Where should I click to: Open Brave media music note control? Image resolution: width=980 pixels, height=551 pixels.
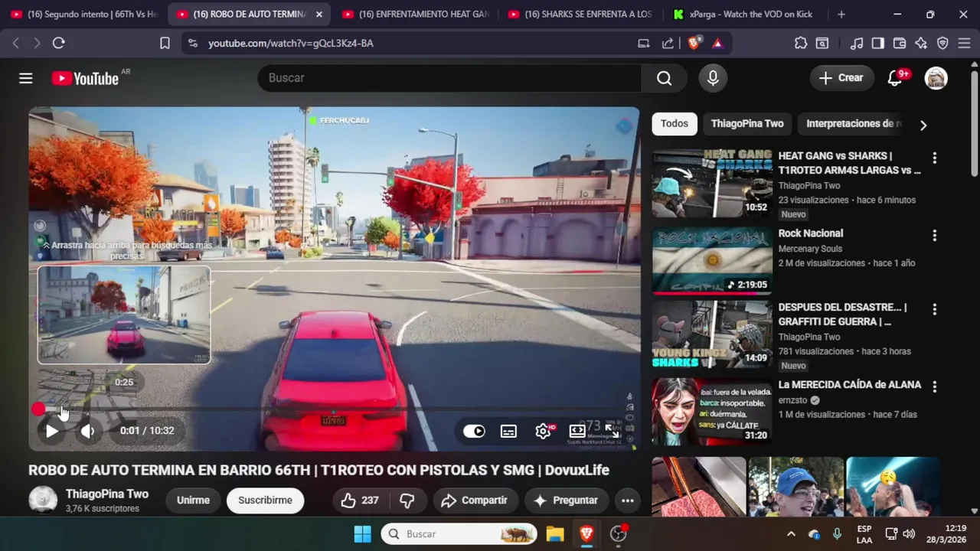pyautogui.click(x=857, y=44)
